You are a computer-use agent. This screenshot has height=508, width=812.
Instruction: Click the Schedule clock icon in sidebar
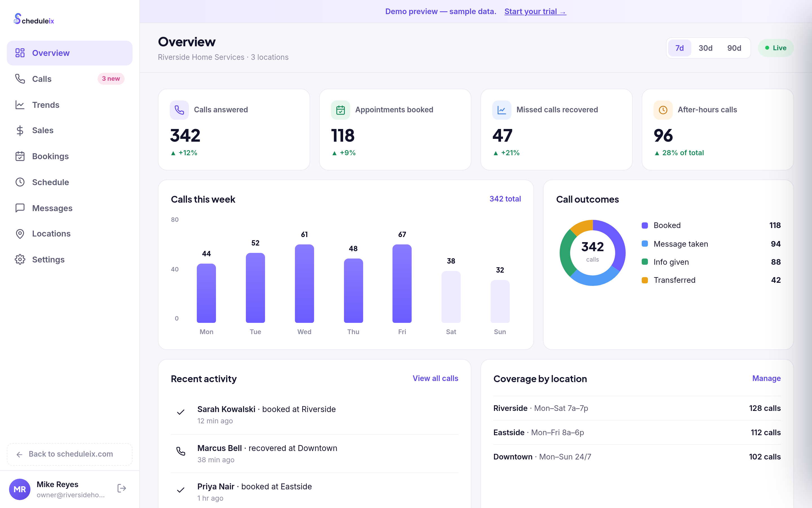click(x=20, y=182)
